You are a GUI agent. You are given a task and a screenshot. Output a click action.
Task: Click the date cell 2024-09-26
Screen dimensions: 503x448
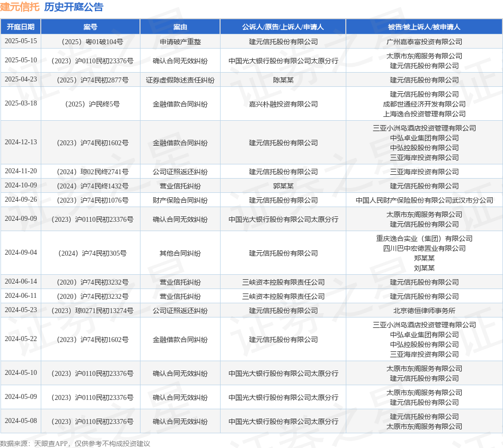pyautogui.click(x=21, y=199)
